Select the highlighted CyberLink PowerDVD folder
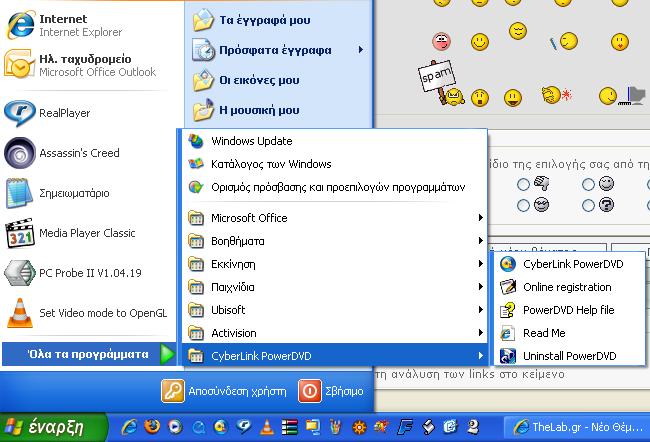Viewport: 650px width, 442px height. point(334,356)
